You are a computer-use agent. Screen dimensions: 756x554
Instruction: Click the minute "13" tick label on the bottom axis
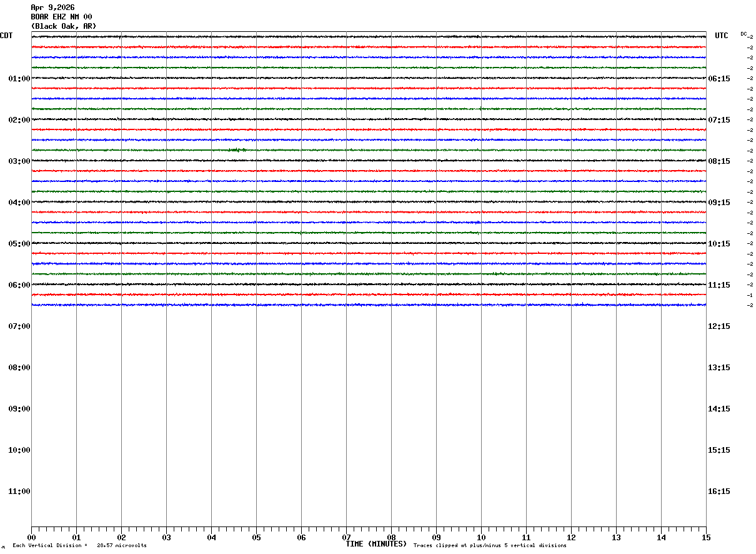(x=616, y=538)
